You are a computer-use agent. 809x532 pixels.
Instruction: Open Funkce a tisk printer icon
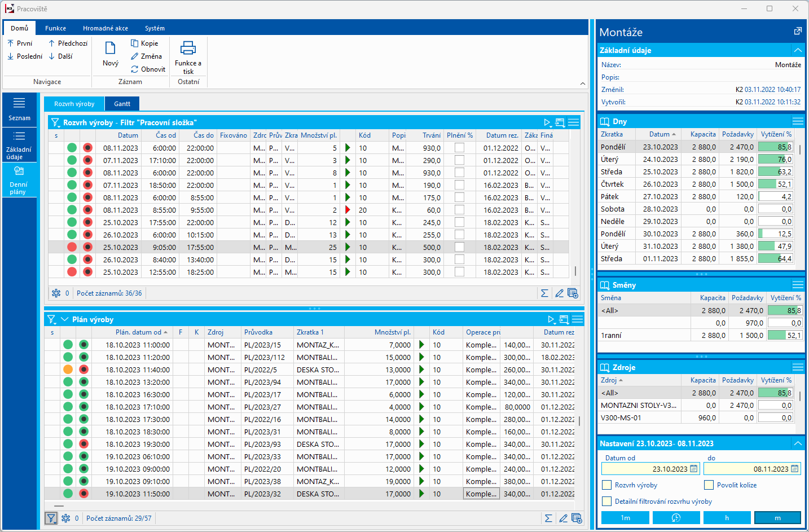tap(188, 49)
